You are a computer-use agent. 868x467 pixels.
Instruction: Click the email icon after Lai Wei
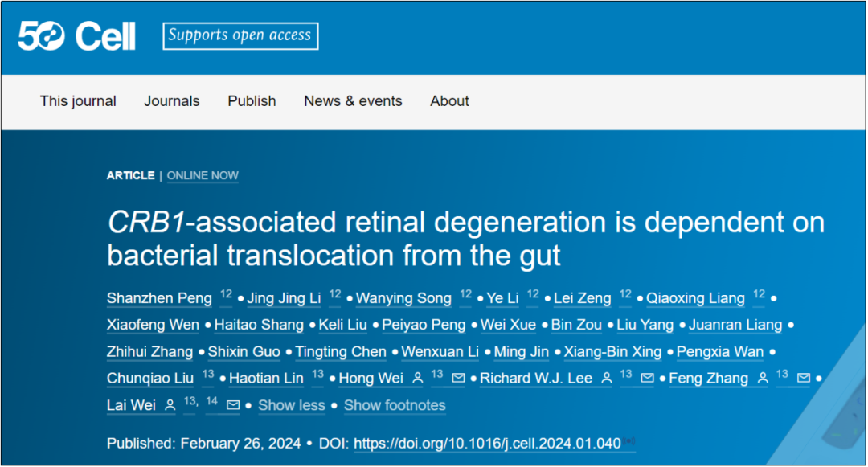233,406
